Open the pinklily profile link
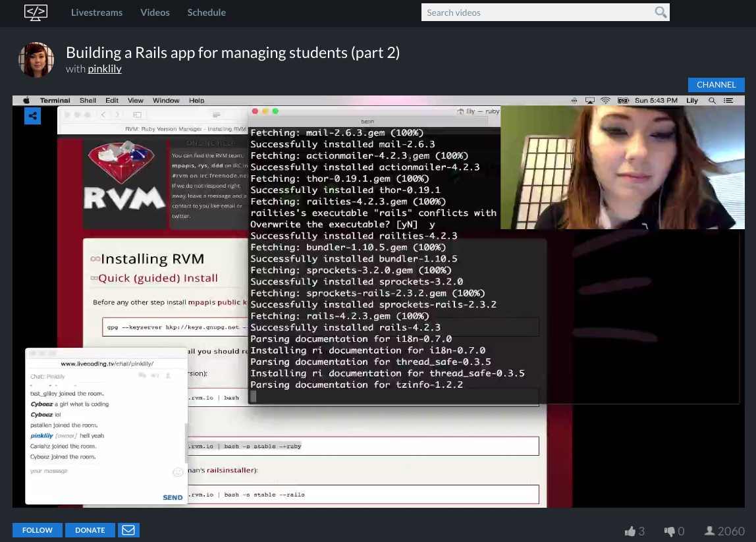The image size is (756, 542). click(x=105, y=69)
